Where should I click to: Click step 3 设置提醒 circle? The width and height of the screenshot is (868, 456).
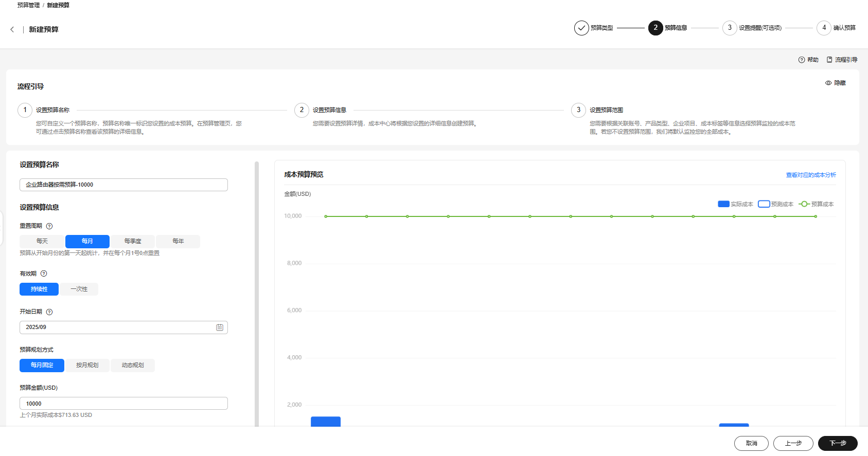point(730,28)
